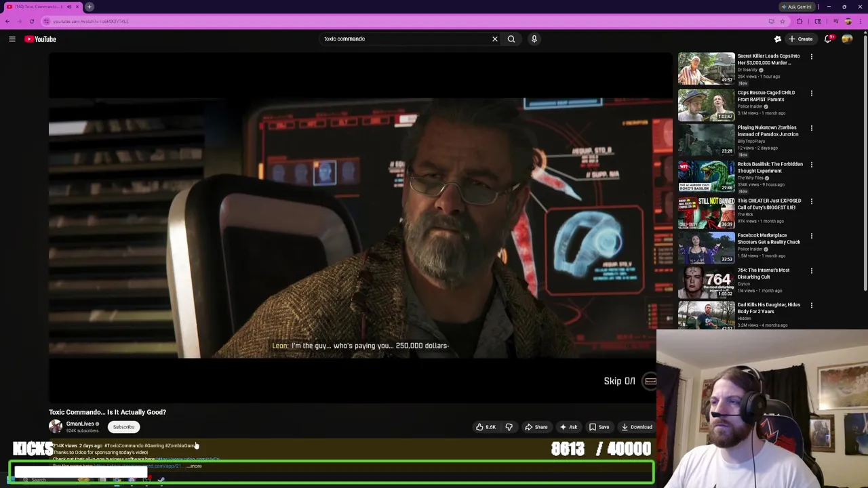Open the Create menu

(x=801, y=39)
